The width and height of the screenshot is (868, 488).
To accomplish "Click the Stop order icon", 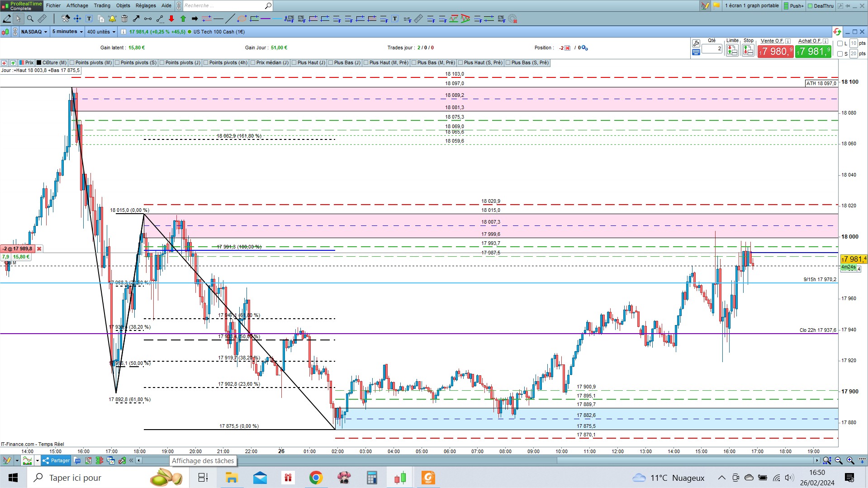I will point(748,50).
